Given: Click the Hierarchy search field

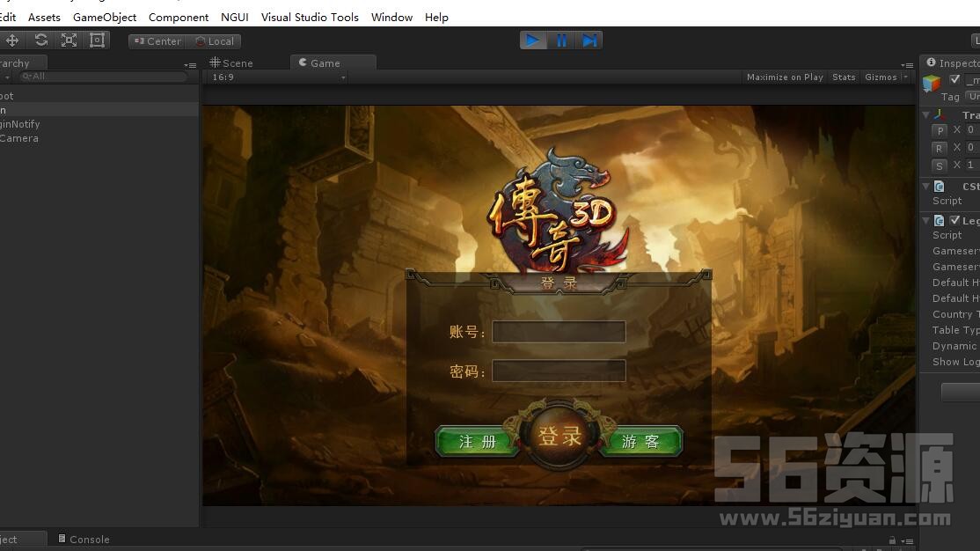Looking at the screenshot, I should [x=104, y=77].
